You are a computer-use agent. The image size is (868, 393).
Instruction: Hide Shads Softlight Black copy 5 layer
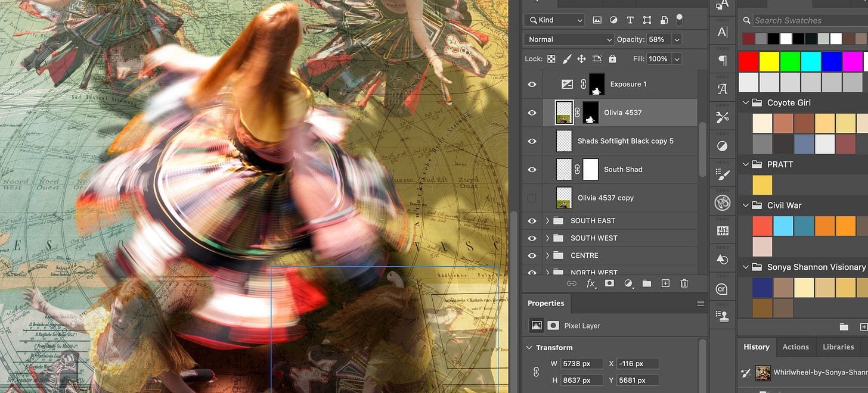532,141
